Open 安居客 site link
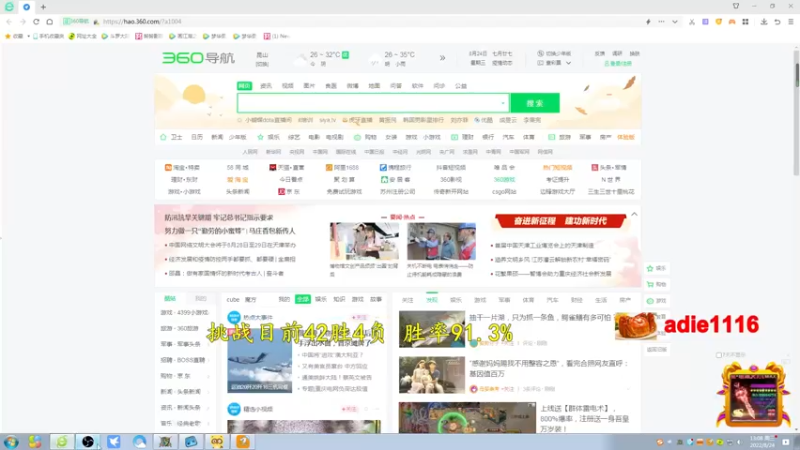 click(395, 180)
